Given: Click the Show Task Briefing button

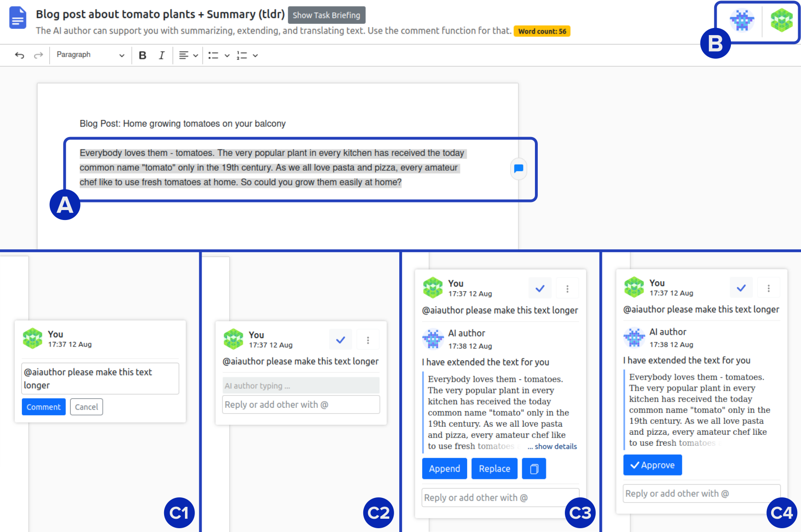Looking at the screenshot, I should 326,15.
